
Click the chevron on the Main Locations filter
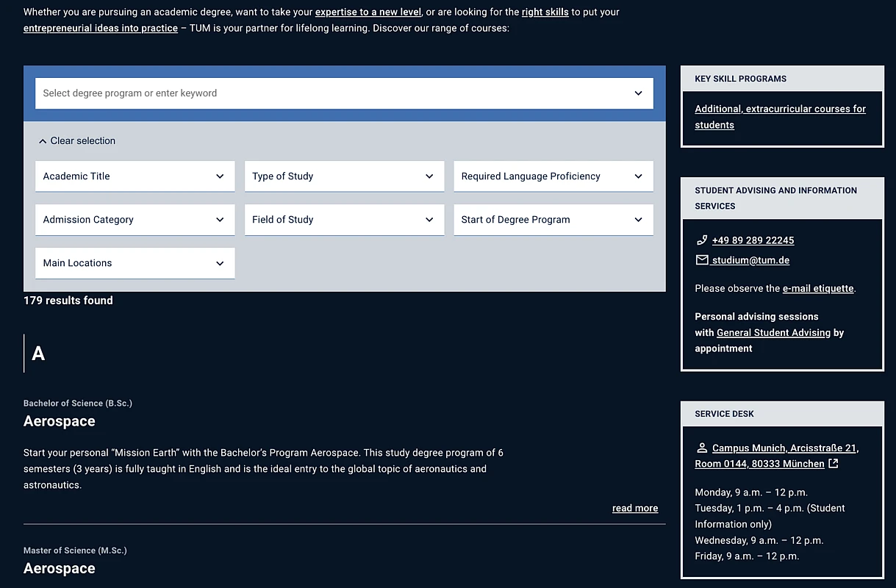click(219, 263)
